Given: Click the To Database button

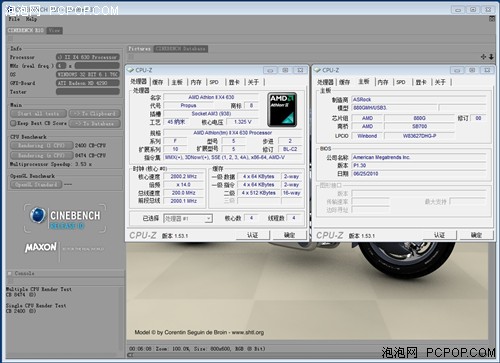Looking at the screenshot, I should (x=95, y=124).
